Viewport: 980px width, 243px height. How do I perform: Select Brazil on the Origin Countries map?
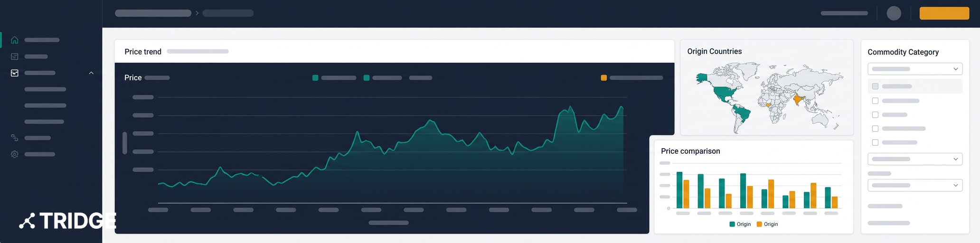coord(742,114)
